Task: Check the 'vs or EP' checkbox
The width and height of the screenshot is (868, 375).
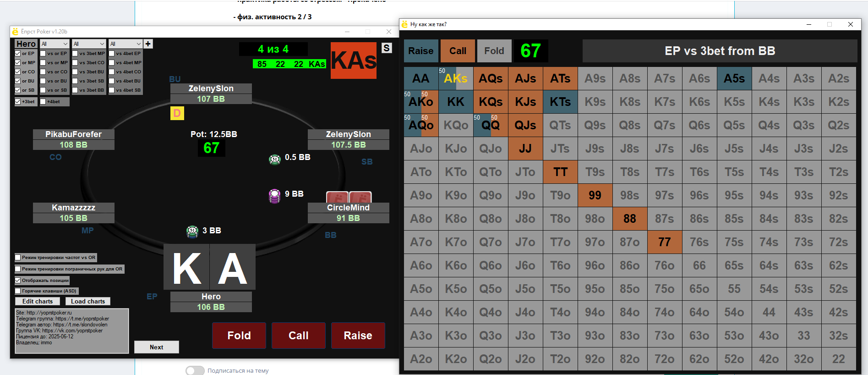Action: (x=43, y=54)
